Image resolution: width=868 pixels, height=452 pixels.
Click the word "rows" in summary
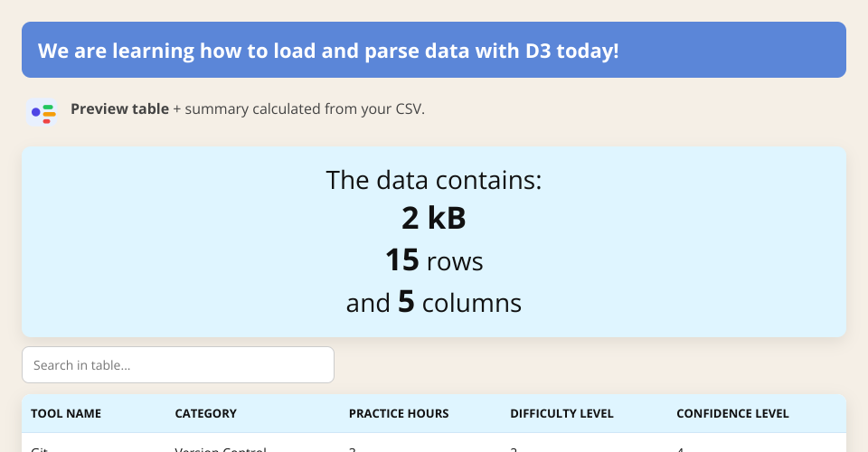[x=455, y=262]
